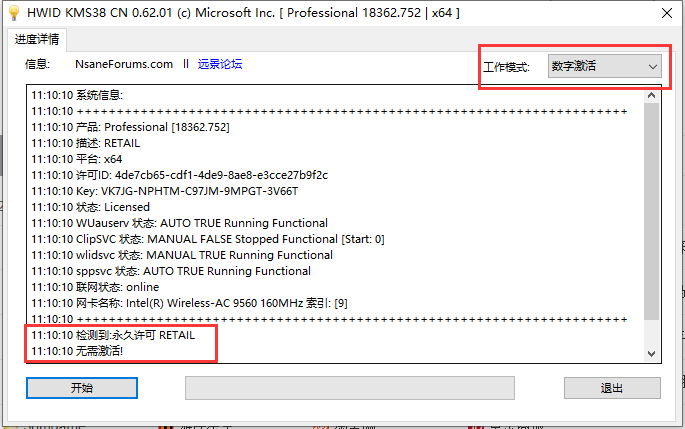Click the NsaneForums.com text
The width and height of the screenshot is (685, 429).
(x=124, y=64)
